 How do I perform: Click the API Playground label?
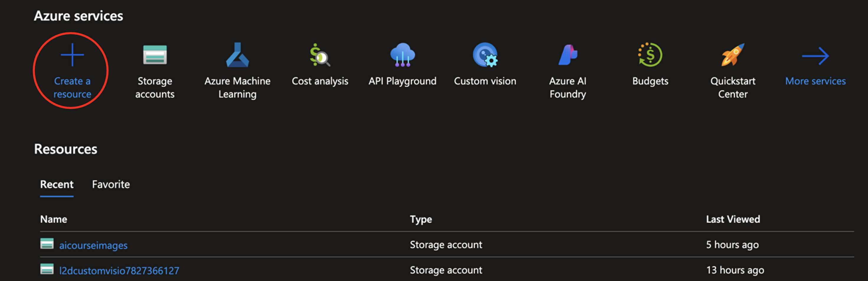click(x=402, y=81)
